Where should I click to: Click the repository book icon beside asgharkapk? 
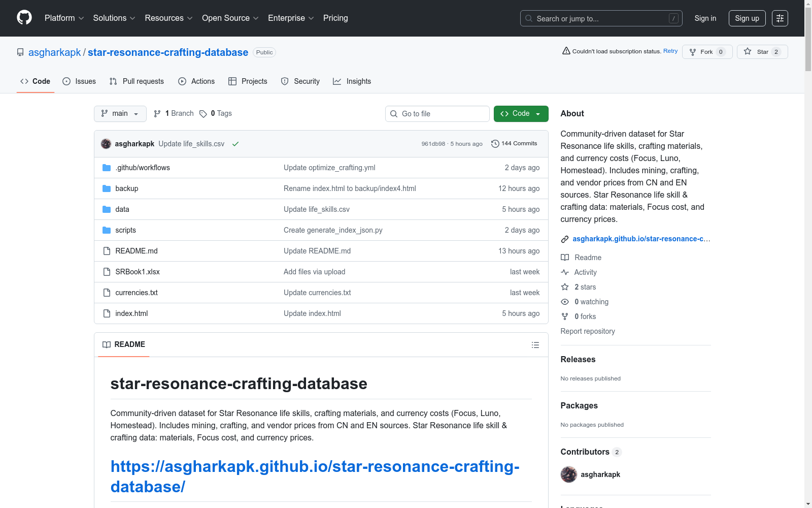[20, 52]
